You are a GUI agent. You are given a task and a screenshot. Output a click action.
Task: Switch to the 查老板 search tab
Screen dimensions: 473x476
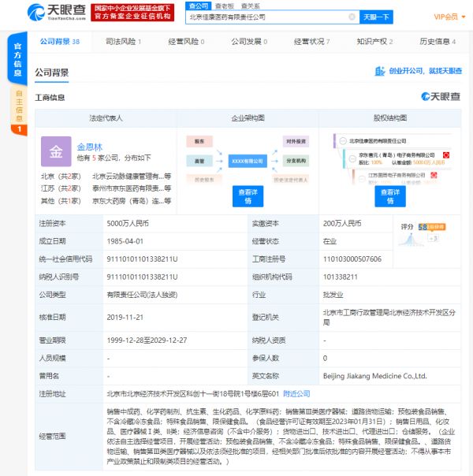coord(225,5)
